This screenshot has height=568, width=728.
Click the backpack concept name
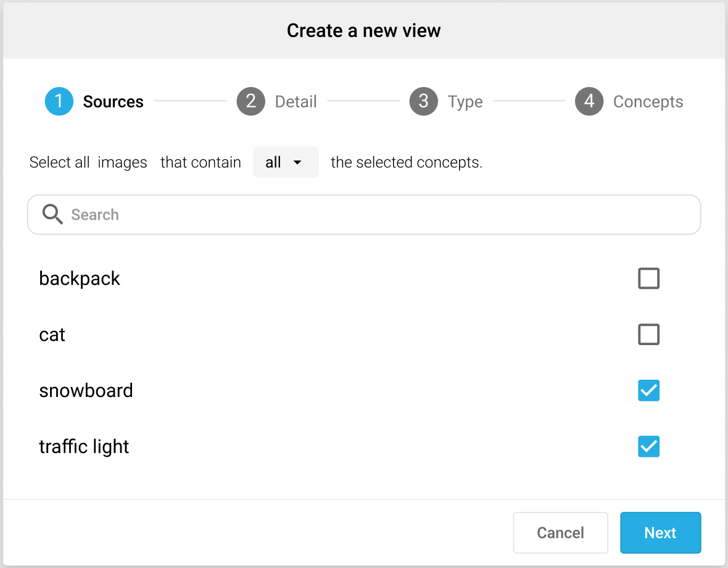coord(80,278)
